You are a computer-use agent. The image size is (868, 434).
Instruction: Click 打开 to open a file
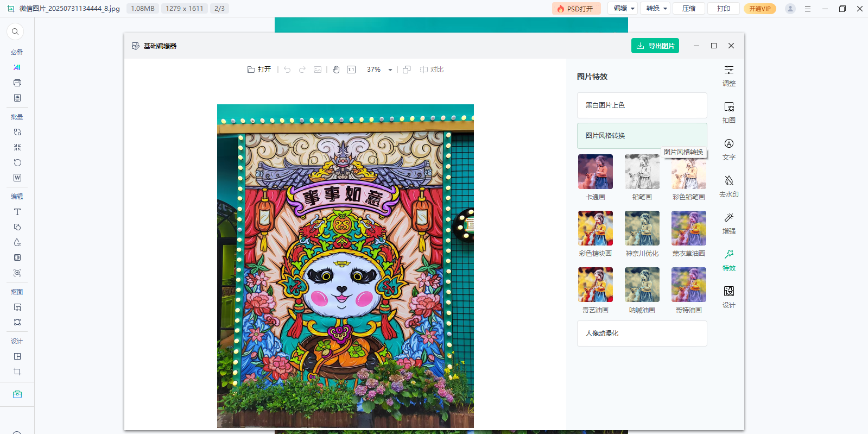point(259,70)
